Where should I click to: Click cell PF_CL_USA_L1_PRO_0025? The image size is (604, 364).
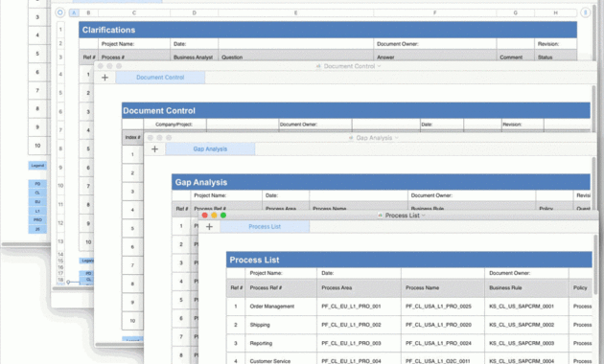tap(443, 307)
